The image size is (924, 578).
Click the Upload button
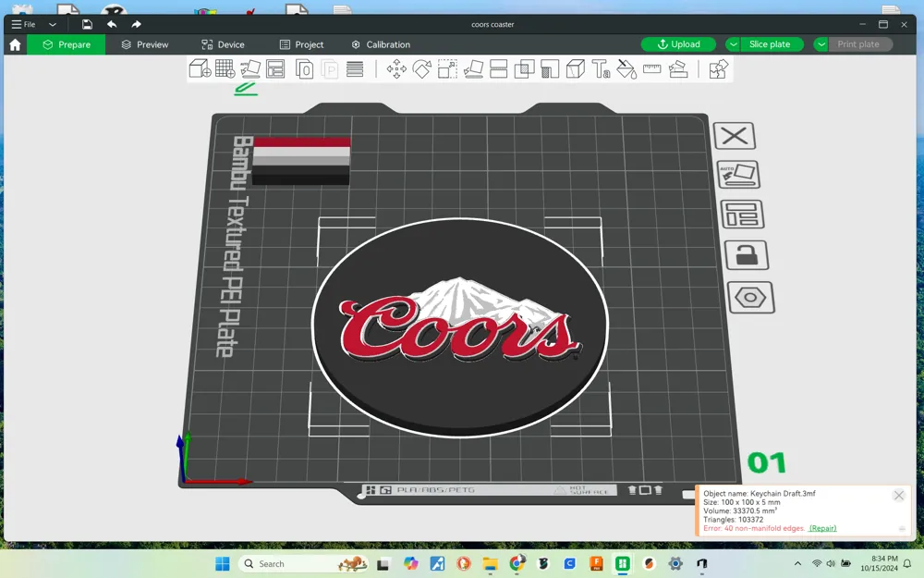point(678,44)
